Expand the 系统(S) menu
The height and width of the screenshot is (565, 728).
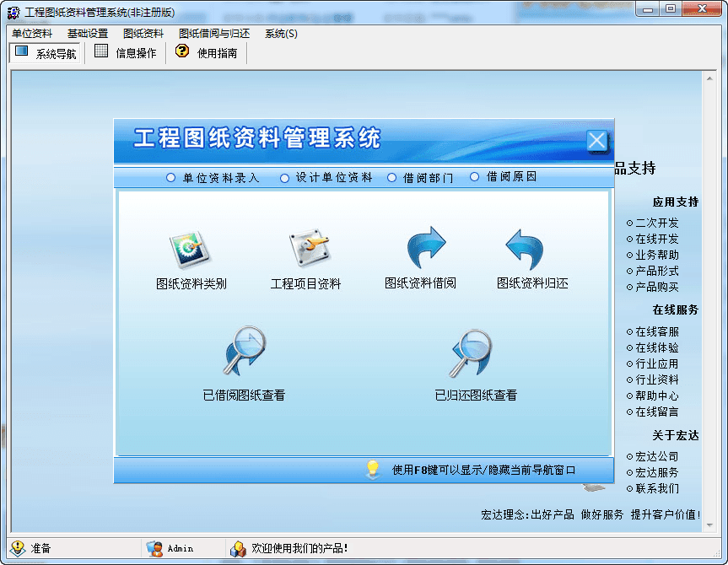[281, 34]
